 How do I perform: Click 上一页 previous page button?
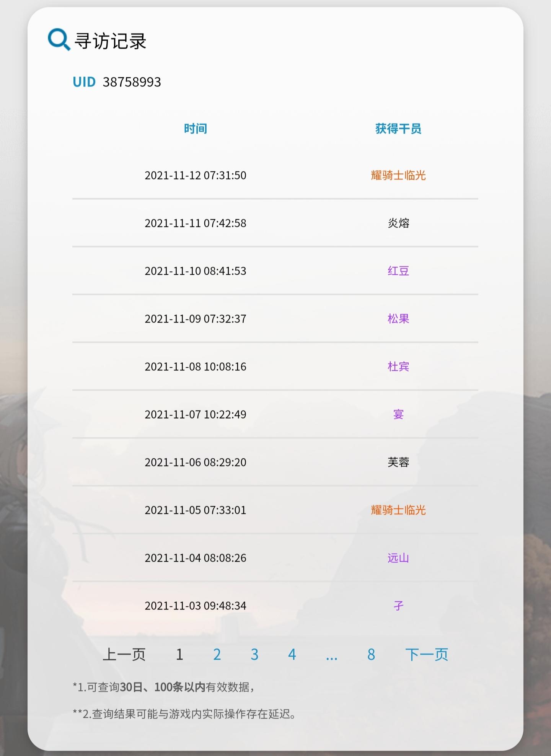(124, 654)
